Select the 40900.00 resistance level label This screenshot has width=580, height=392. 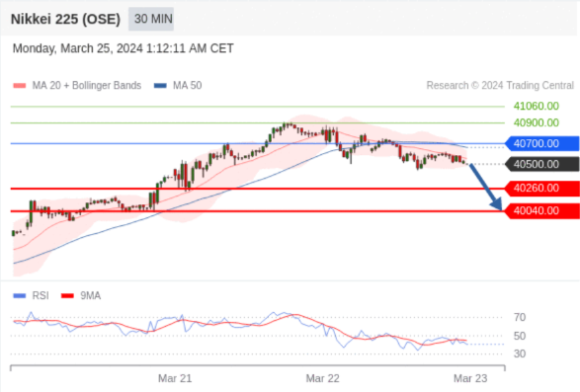pyautogui.click(x=536, y=122)
